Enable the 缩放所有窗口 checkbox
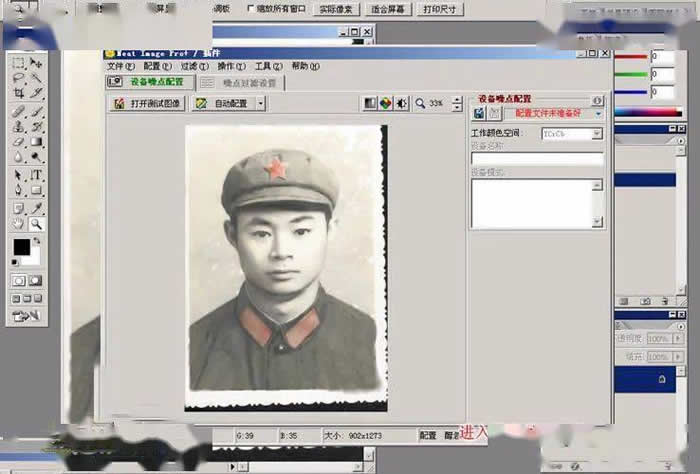This screenshot has height=474, width=700. [x=250, y=8]
